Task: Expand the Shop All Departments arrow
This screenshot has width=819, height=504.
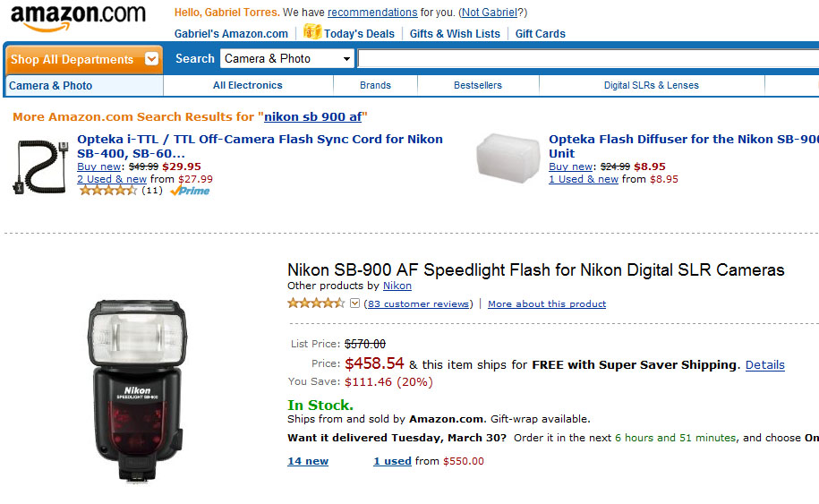Action: pyautogui.click(x=151, y=59)
